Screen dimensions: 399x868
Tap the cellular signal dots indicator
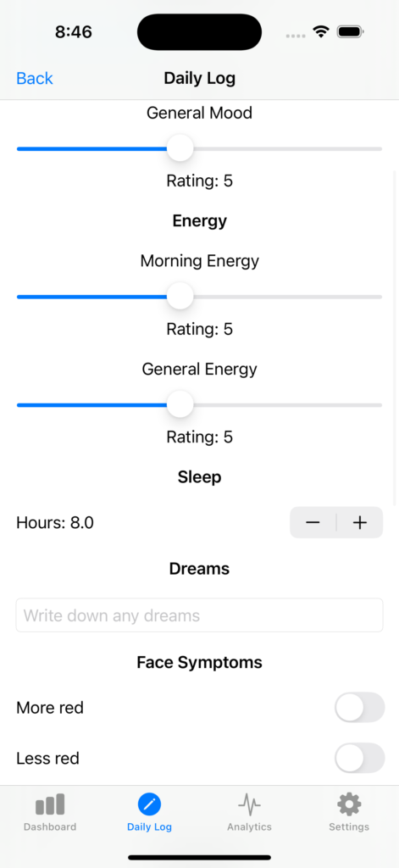click(x=296, y=36)
